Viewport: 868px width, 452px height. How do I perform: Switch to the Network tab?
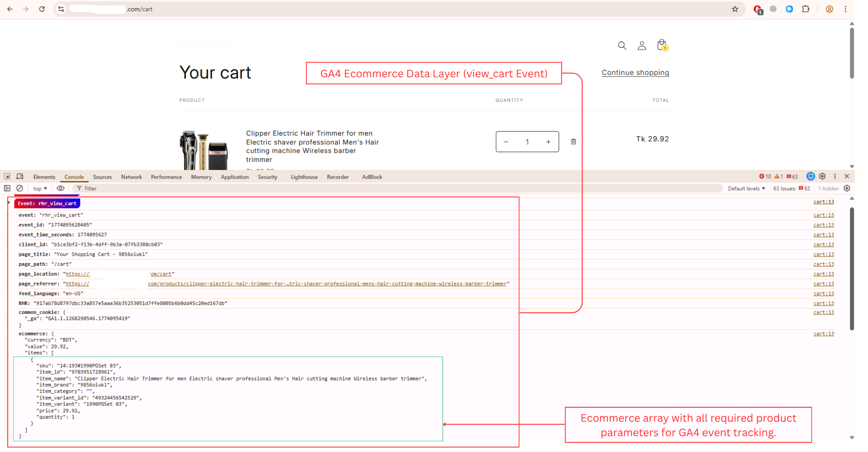pos(132,177)
